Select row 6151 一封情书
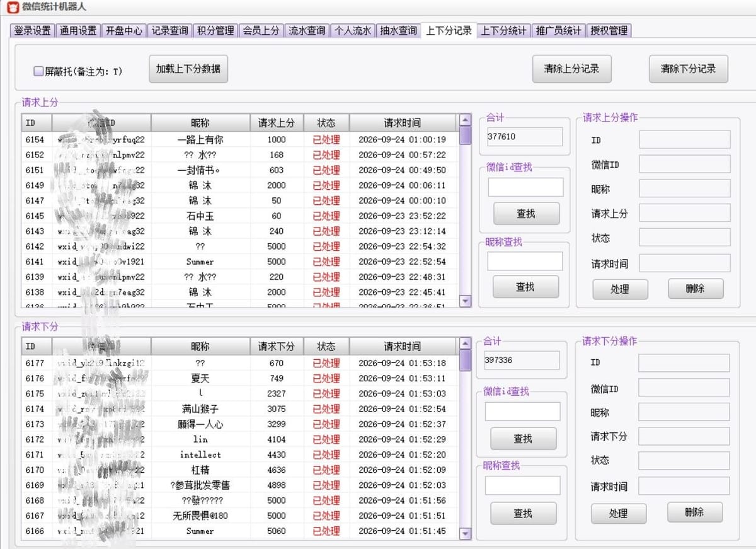Image resolution: width=756 pixels, height=549 pixels. click(239, 170)
